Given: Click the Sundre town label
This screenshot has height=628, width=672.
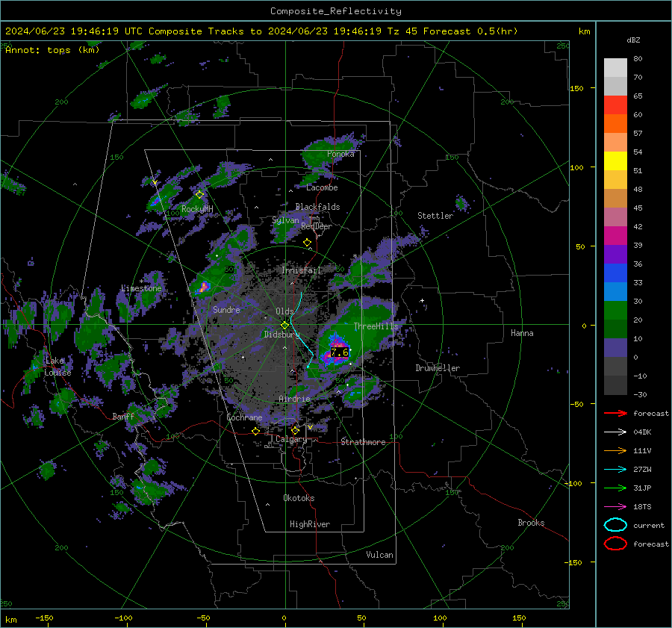Looking at the screenshot, I should point(226,309).
